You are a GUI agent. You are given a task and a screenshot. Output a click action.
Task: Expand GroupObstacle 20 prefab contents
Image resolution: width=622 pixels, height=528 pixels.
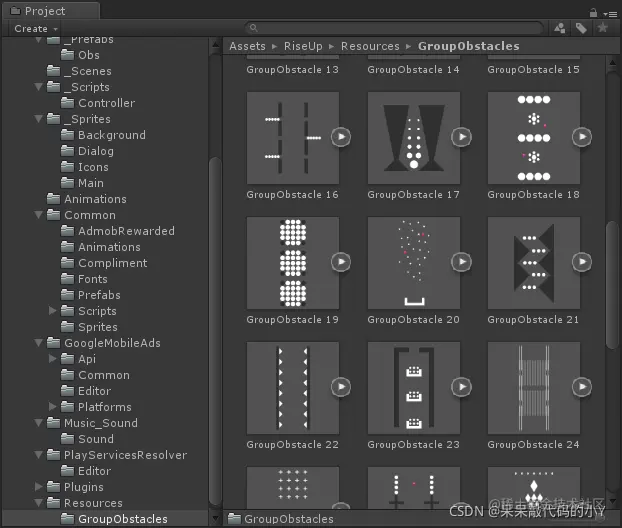pos(461,262)
